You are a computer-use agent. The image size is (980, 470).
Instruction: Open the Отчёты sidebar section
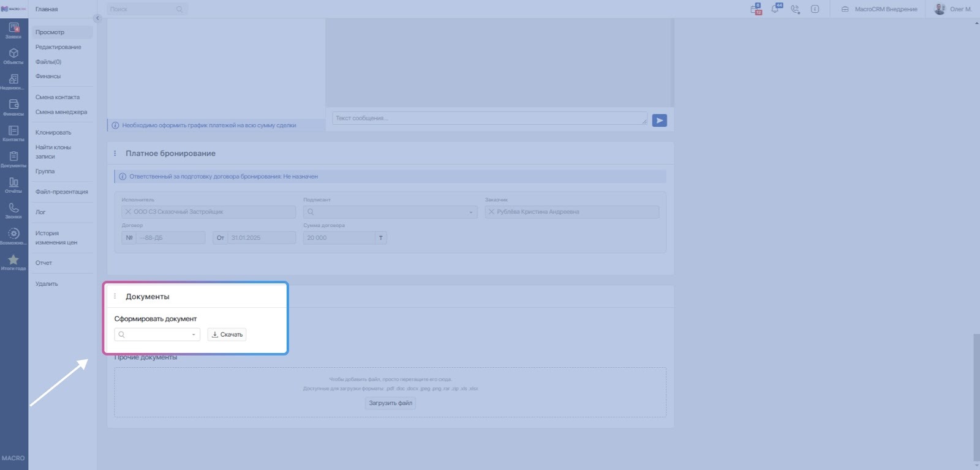(x=13, y=184)
